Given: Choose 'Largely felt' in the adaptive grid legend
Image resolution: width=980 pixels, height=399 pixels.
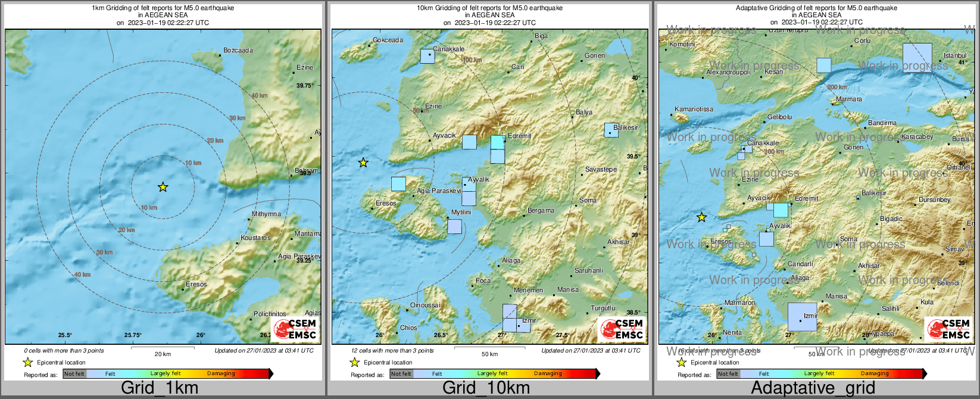Looking at the screenshot, I should [x=819, y=374].
